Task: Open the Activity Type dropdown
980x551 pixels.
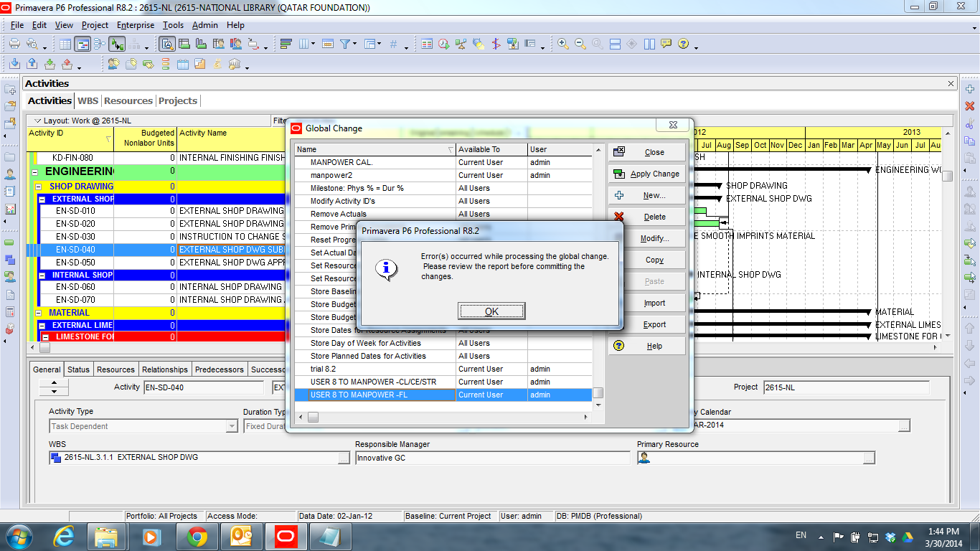Action: [x=232, y=426]
